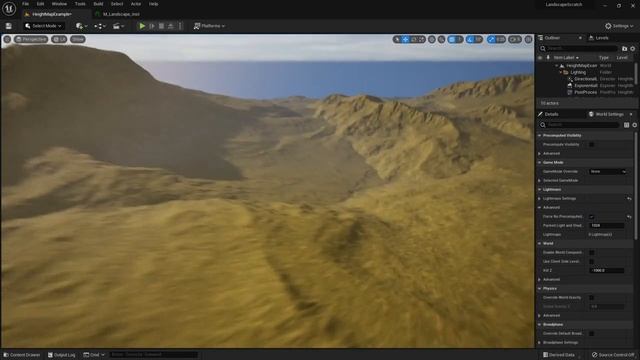Start Play in Editor with green play button
Viewport: 640px width, 360px height.
click(x=142, y=26)
